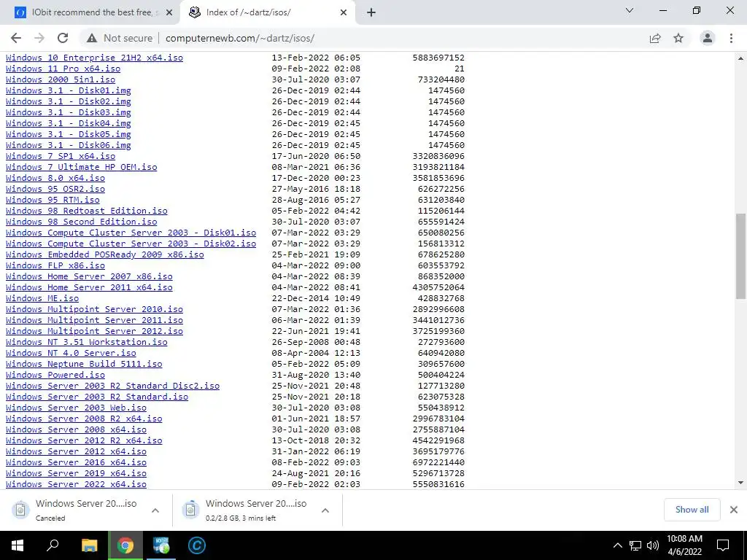Screen dimensions: 747x560
Task: Click Windows 3.1 - Disk01.img link
Action: pyautogui.click(x=68, y=90)
